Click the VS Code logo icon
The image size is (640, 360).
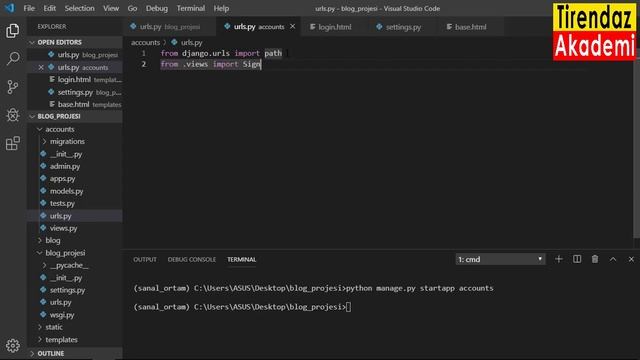pyautogui.click(x=9, y=8)
